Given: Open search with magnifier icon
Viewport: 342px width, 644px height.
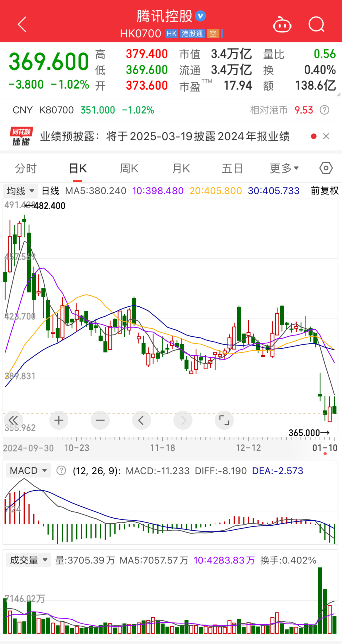Looking at the screenshot, I should pyautogui.click(x=316, y=24).
